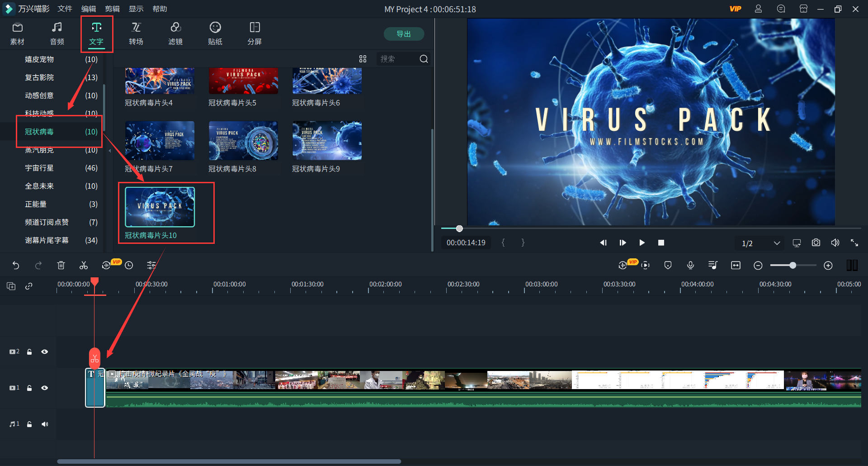Click the 导出 export button
The image size is (868, 466).
[x=404, y=34]
